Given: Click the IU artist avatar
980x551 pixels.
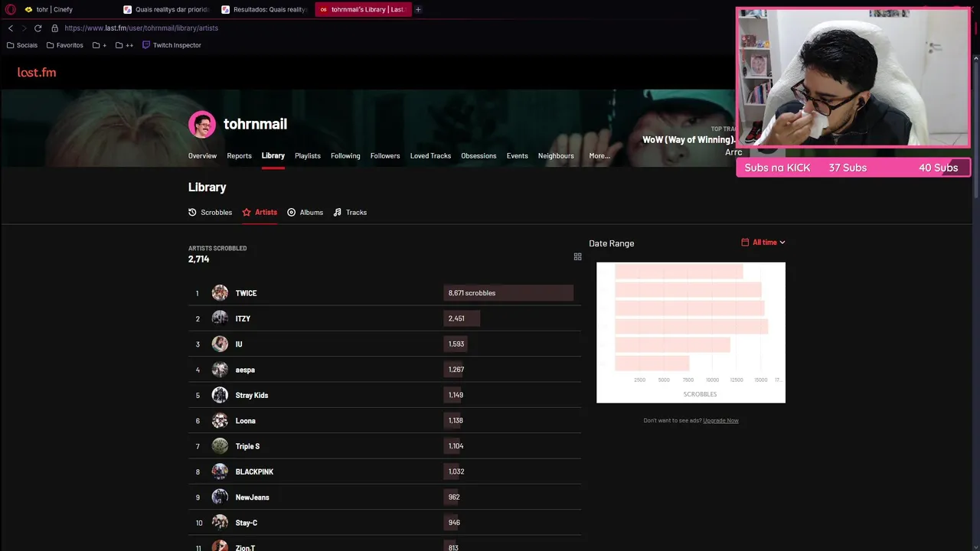Looking at the screenshot, I should tap(220, 344).
